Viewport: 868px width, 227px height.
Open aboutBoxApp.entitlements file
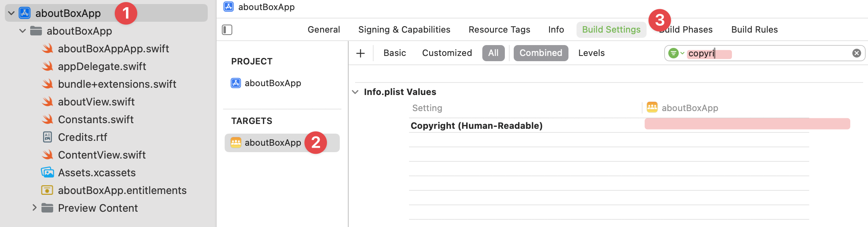point(114,190)
